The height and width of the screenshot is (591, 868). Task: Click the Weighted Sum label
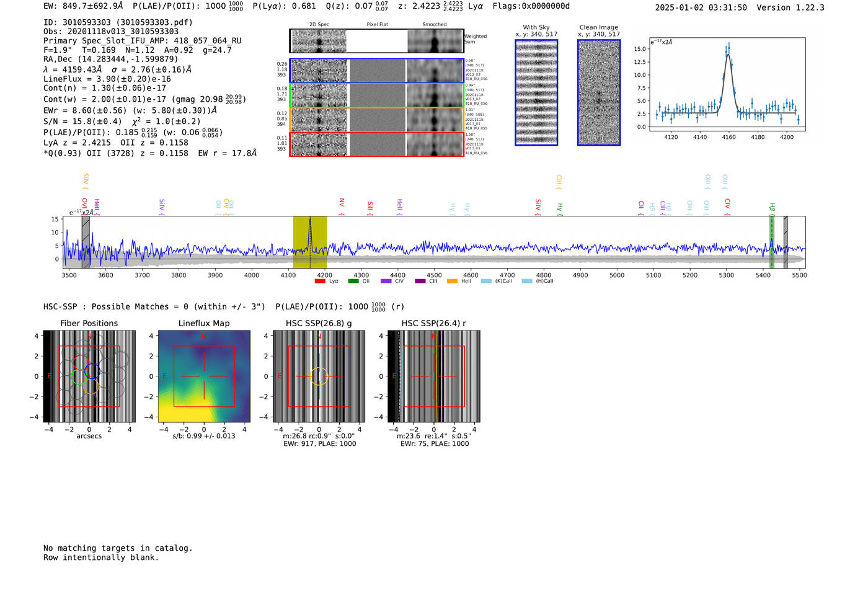(x=476, y=39)
